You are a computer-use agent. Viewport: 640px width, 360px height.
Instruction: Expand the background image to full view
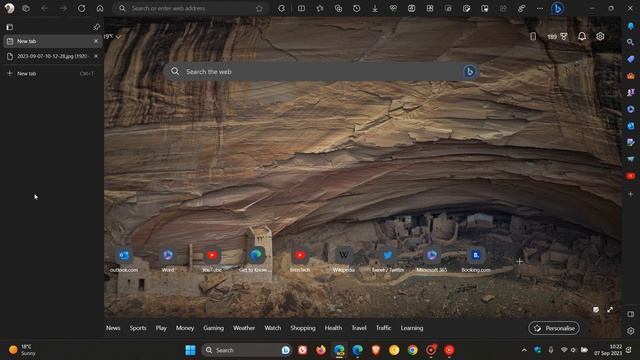610,310
